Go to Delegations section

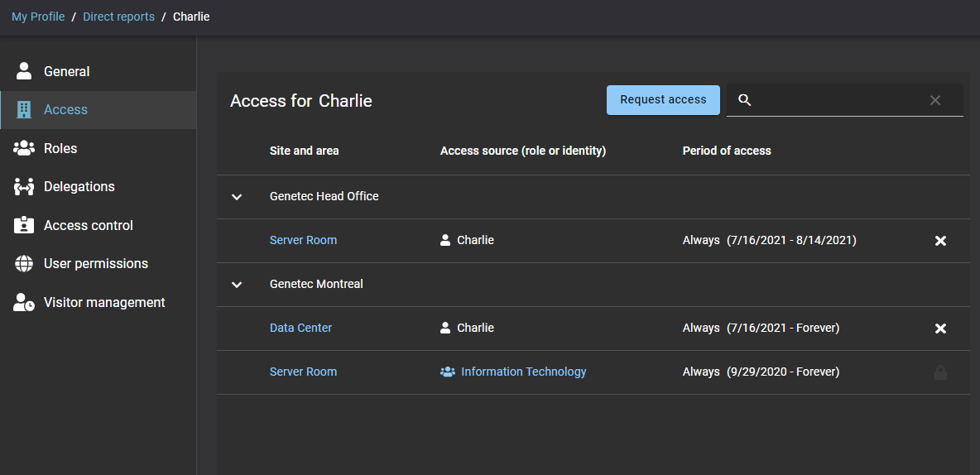click(x=98, y=187)
